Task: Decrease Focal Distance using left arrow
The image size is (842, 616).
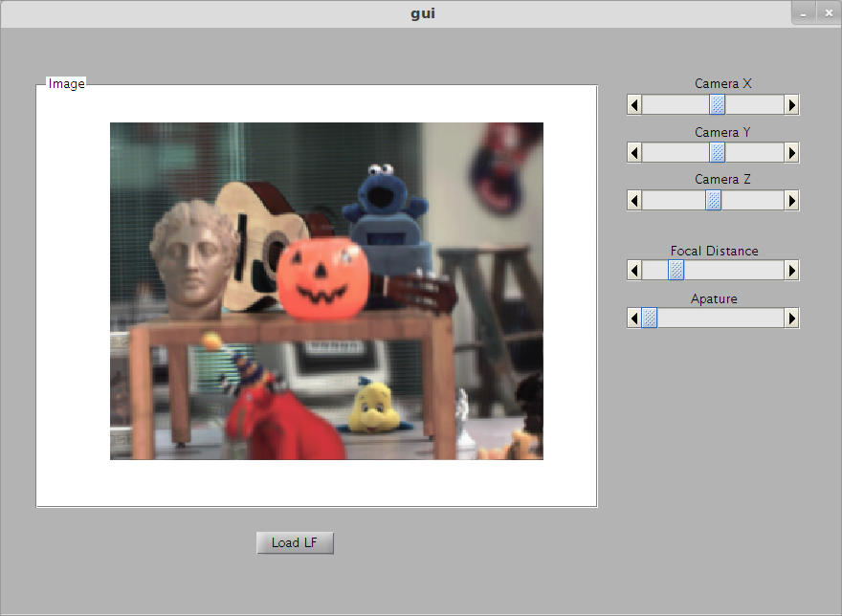Action: pos(634,271)
